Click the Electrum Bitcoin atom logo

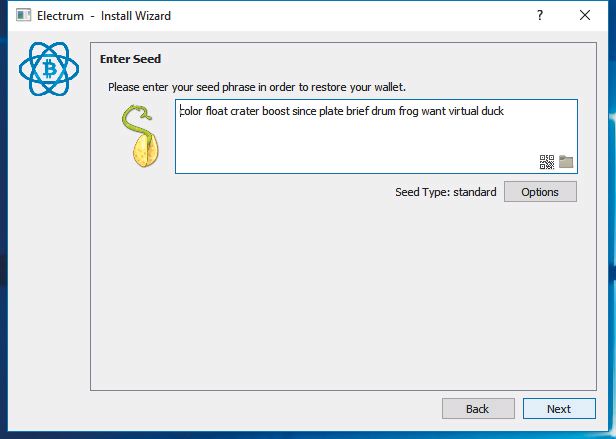tap(49, 69)
